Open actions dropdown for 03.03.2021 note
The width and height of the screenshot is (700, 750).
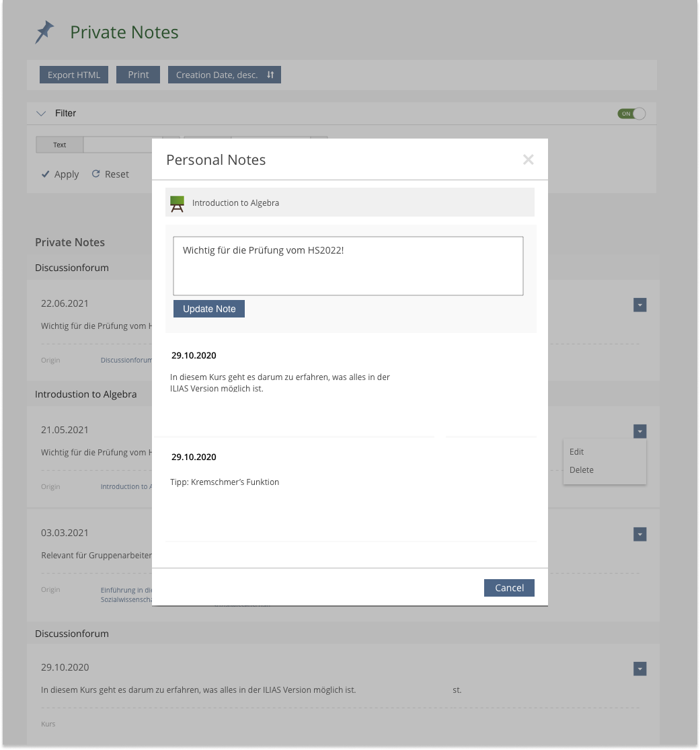(x=640, y=534)
